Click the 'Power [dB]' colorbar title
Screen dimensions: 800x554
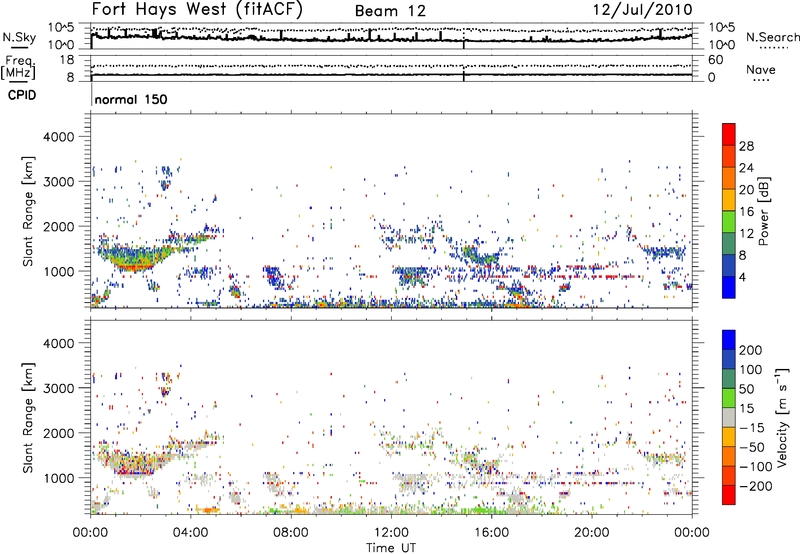pyautogui.click(x=763, y=211)
